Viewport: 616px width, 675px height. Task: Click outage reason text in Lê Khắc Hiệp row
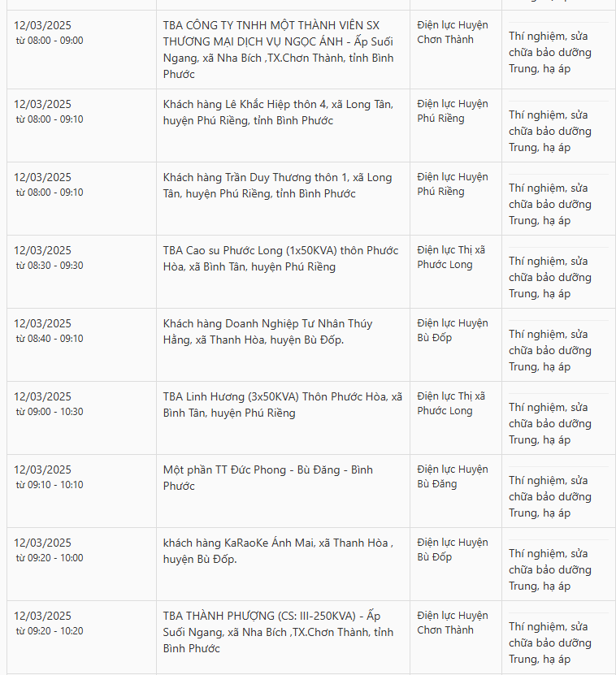550,132
